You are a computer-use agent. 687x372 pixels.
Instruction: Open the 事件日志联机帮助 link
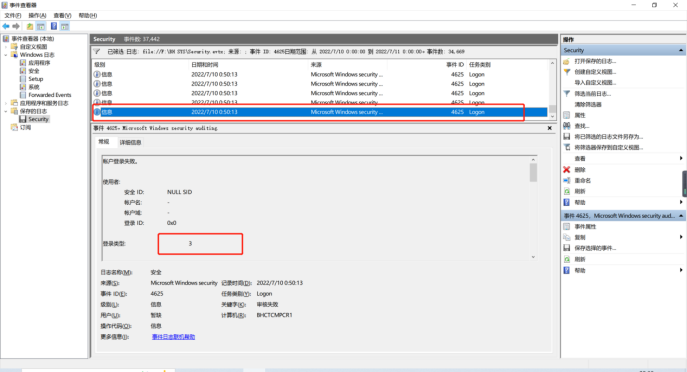(x=174, y=337)
